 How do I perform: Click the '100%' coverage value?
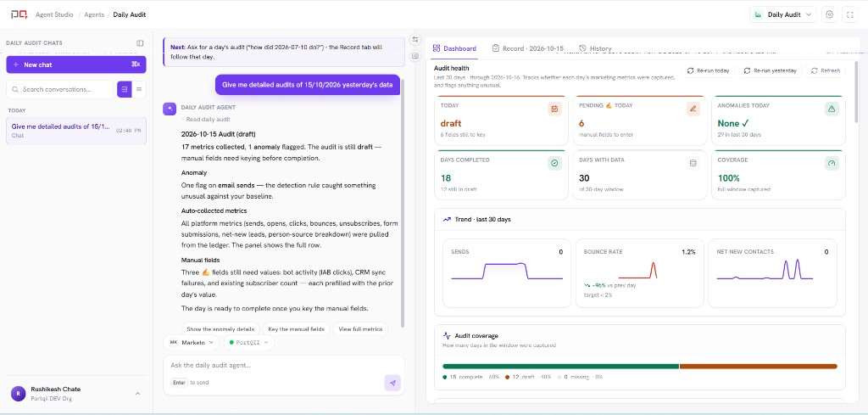pyautogui.click(x=728, y=178)
